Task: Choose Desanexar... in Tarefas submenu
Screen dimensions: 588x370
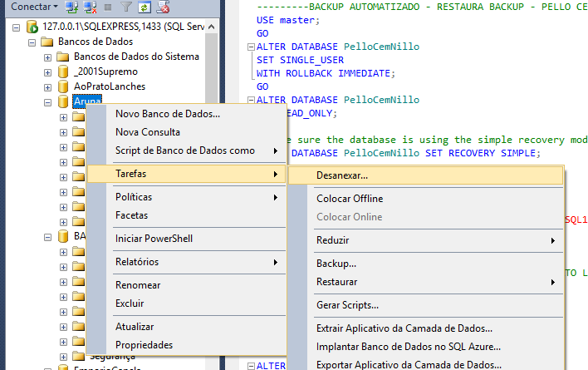Action: 425,175
